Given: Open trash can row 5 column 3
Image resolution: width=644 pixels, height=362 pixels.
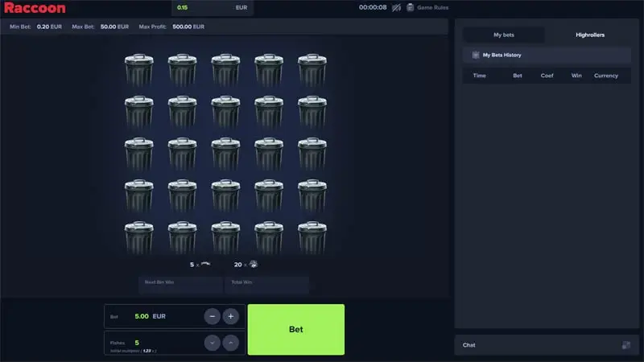Looking at the screenshot, I should [225, 237].
